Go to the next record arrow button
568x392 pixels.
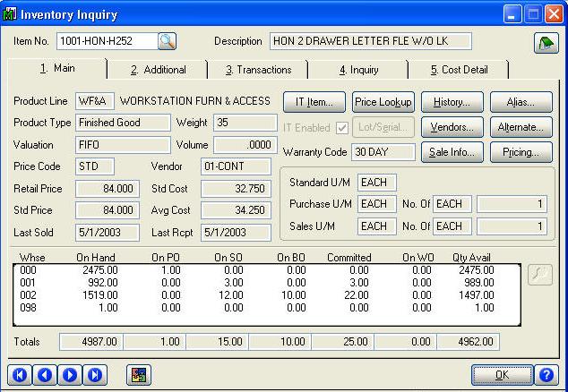click(69, 374)
